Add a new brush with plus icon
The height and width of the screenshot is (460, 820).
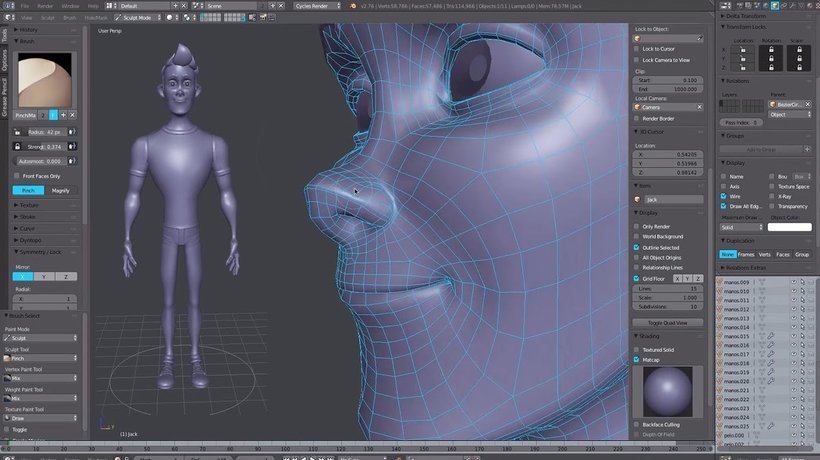(63, 115)
